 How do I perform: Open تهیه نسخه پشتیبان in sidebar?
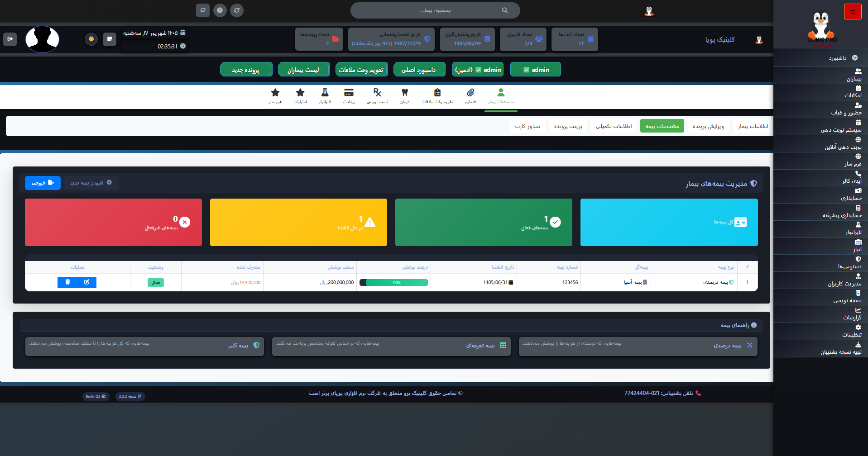(x=820, y=348)
